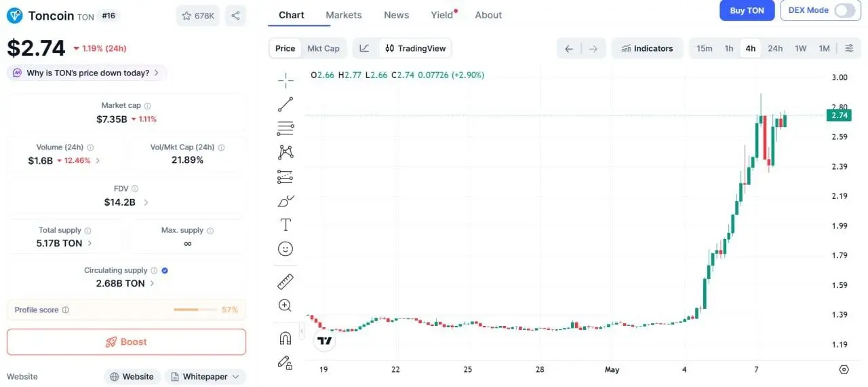
Task: Click the TradingView logo on chart
Action: pos(325,341)
